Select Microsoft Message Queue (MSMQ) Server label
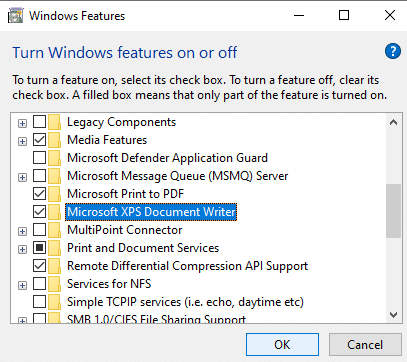 (x=178, y=176)
